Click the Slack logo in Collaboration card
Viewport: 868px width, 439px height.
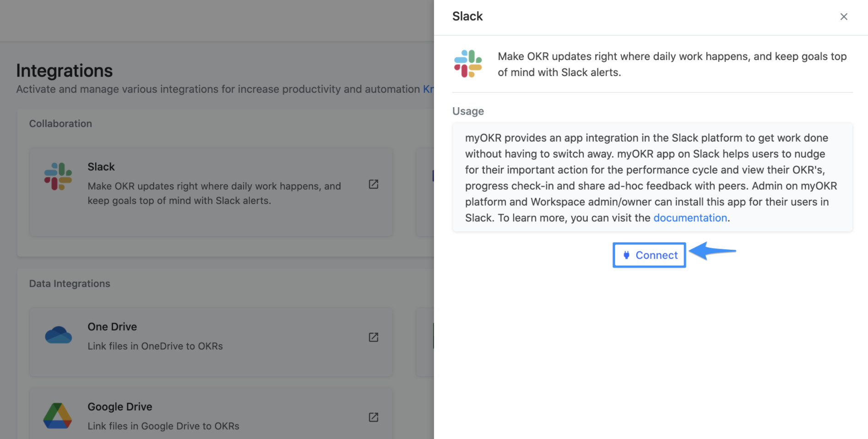tap(58, 176)
